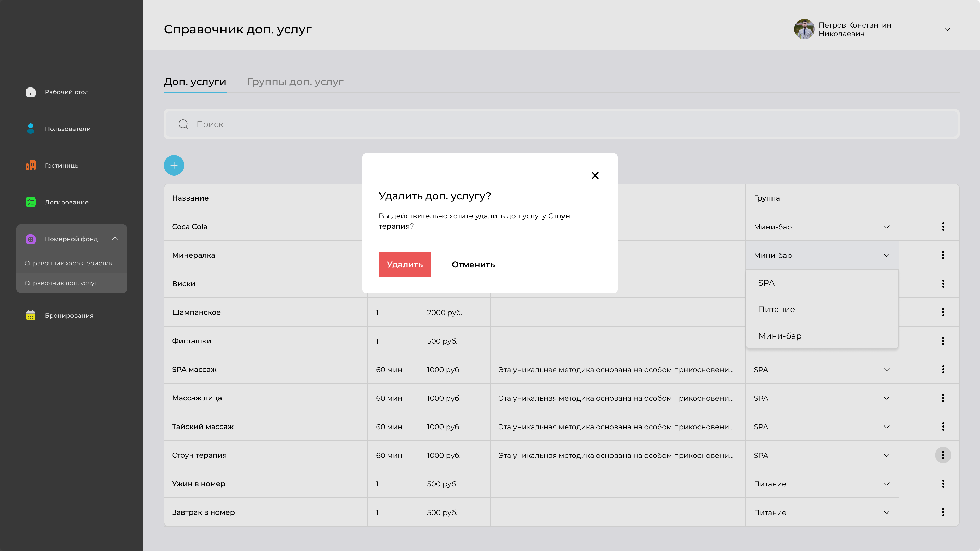Click the user avatar photo
The height and width of the screenshot is (551, 980).
[x=804, y=29]
